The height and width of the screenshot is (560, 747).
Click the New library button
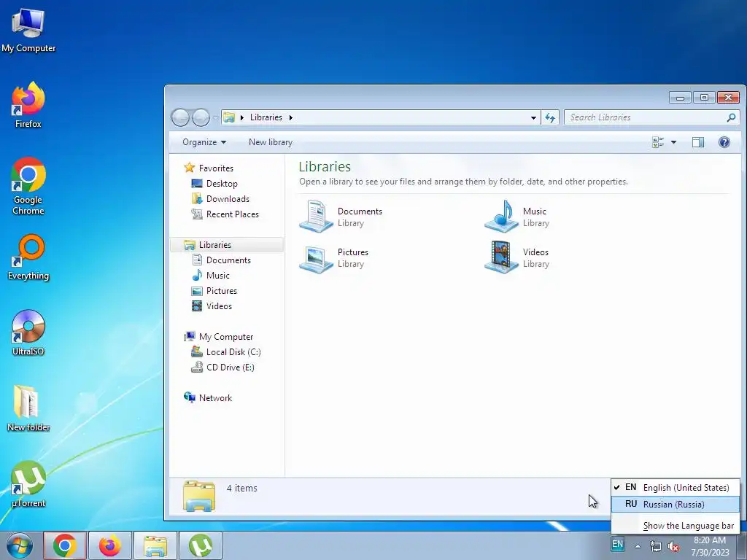[x=271, y=142]
